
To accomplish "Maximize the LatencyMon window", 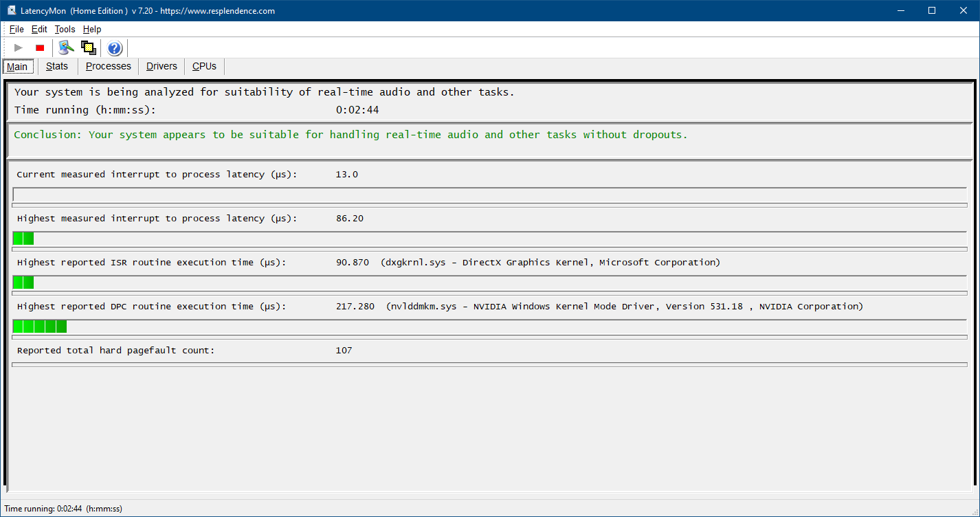I will pyautogui.click(x=932, y=10).
